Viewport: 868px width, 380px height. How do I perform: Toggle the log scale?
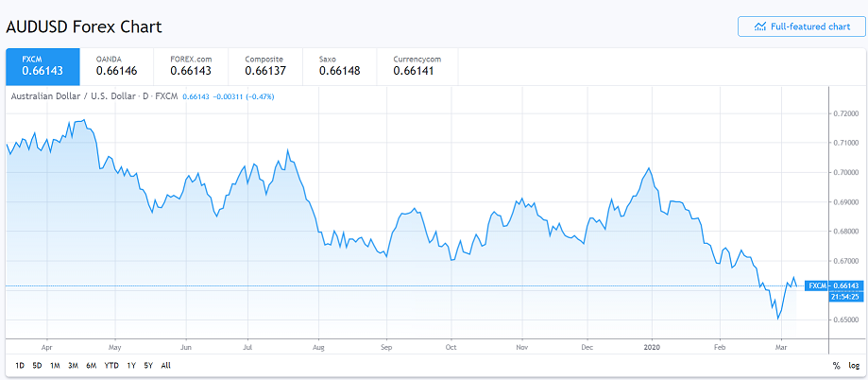coord(854,366)
